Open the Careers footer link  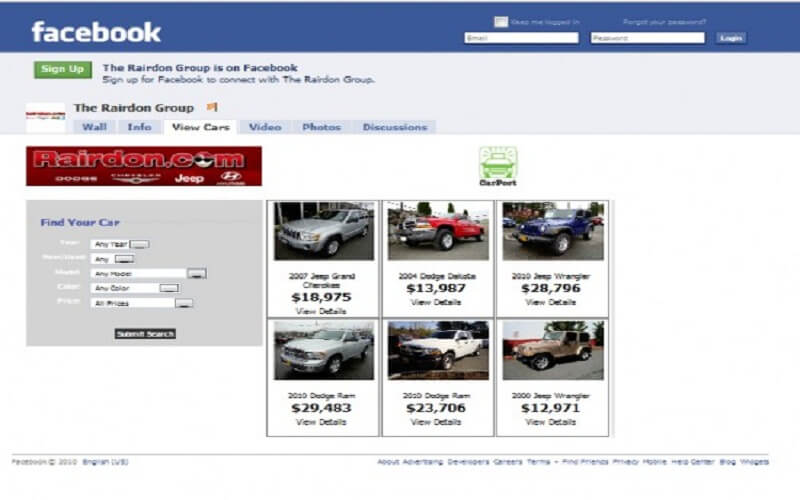(x=508, y=462)
